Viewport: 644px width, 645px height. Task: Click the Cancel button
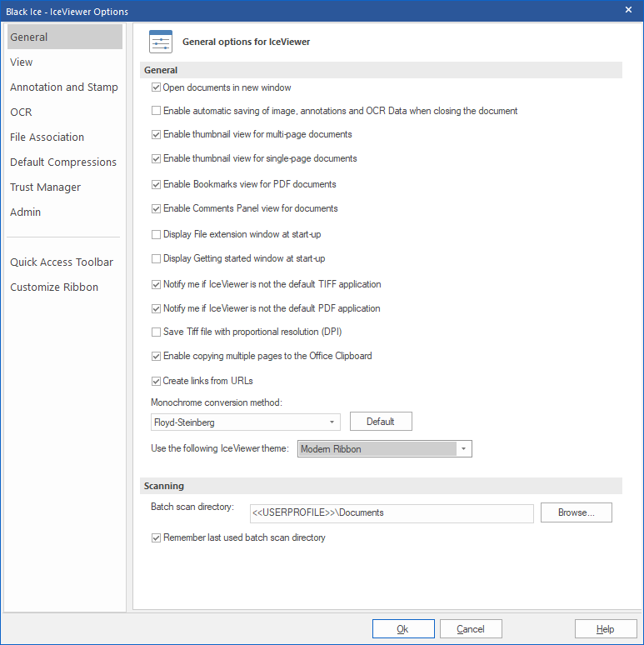(471, 629)
